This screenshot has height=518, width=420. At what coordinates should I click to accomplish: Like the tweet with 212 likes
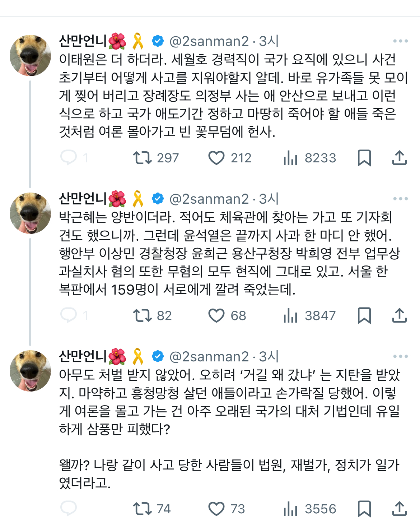pos(216,158)
